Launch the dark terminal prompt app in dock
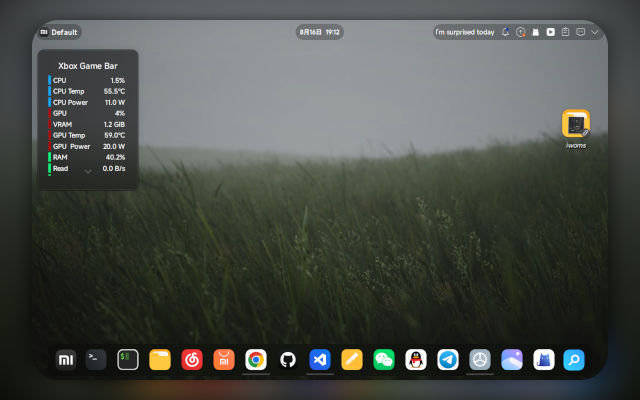 [96, 360]
